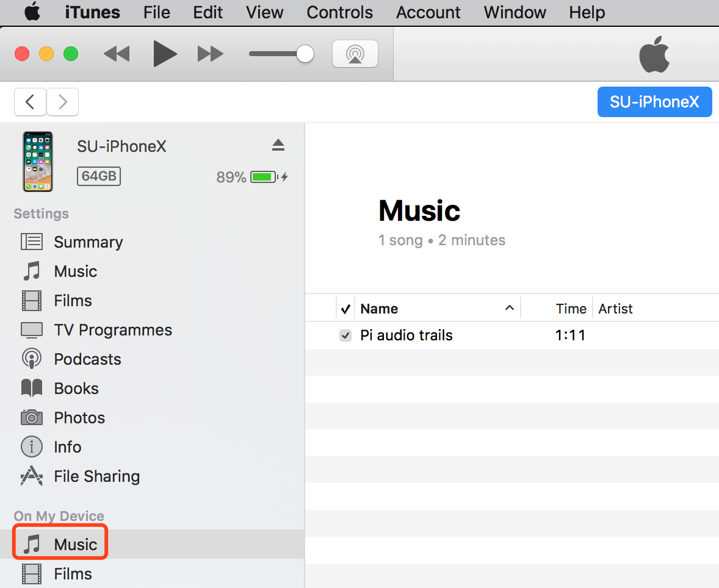The height and width of the screenshot is (588, 719).
Task: Click the camera icon for Photos
Action: pyautogui.click(x=32, y=417)
